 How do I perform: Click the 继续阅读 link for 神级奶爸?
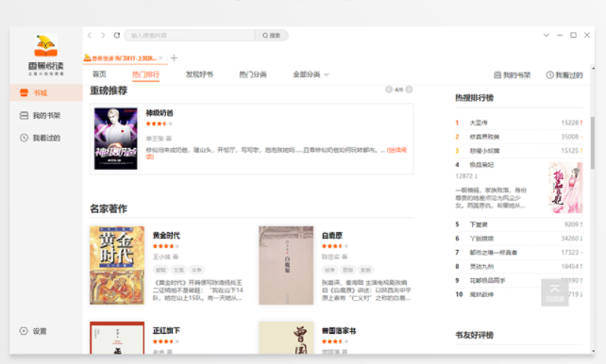point(396,150)
